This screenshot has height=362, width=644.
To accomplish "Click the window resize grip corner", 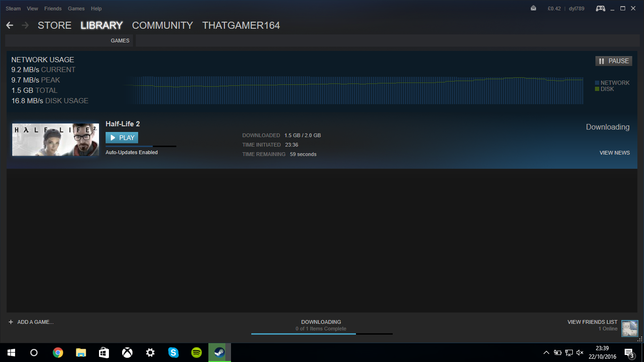I will [x=640, y=339].
